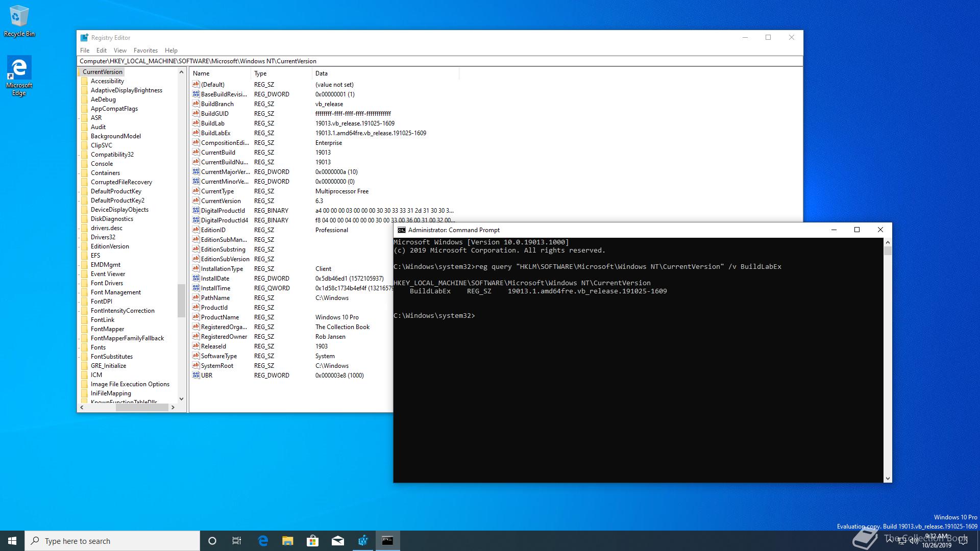Select the EditionVersion key in tree
Image resolution: width=980 pixels, height=551 pixels.
pyautogui.click(x=110, y=246)
